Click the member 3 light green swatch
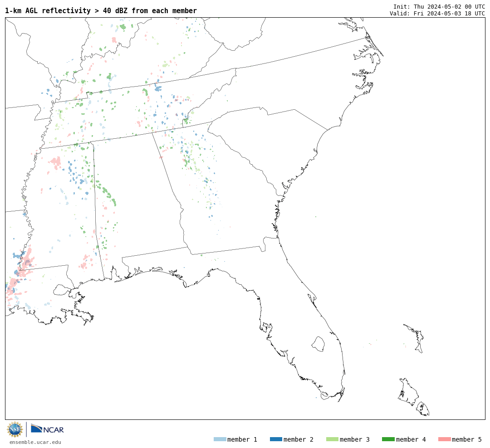Image resolution: width=490 pixels, height=448 pixels. (x=332, y=439)
